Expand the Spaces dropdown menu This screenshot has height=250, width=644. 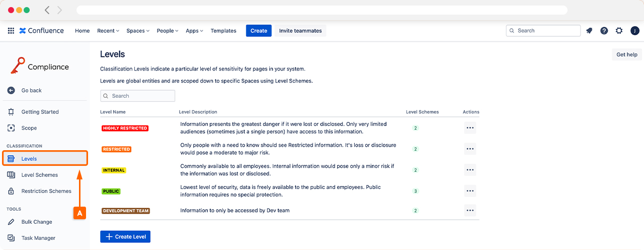138,31
